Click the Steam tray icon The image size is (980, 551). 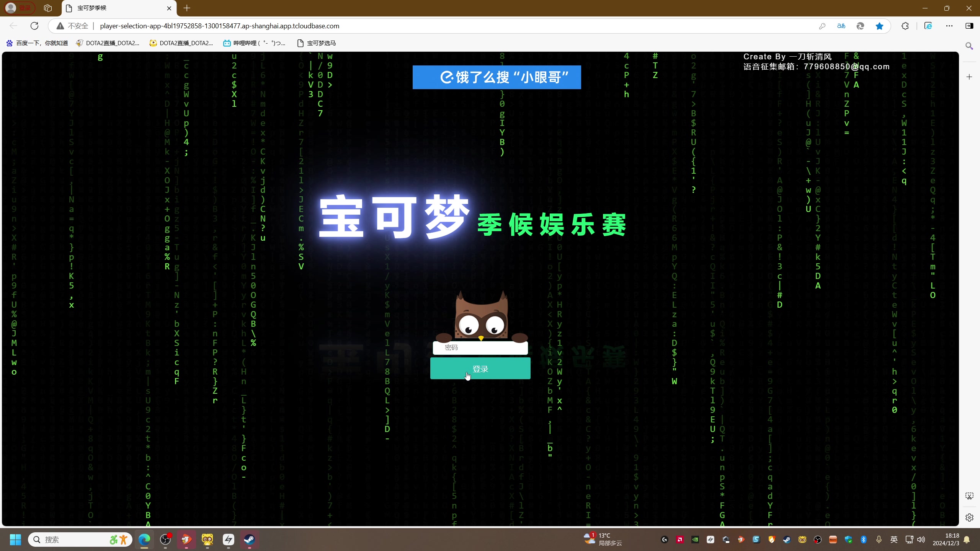click(x=787, y=540)
